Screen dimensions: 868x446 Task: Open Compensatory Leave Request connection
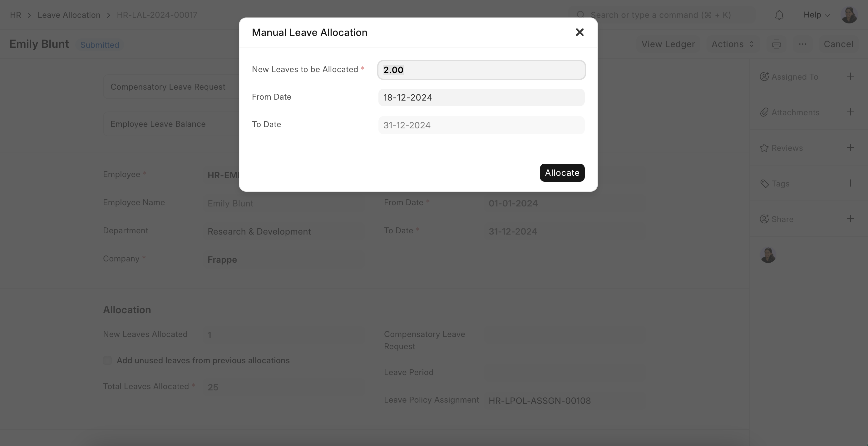168,87
